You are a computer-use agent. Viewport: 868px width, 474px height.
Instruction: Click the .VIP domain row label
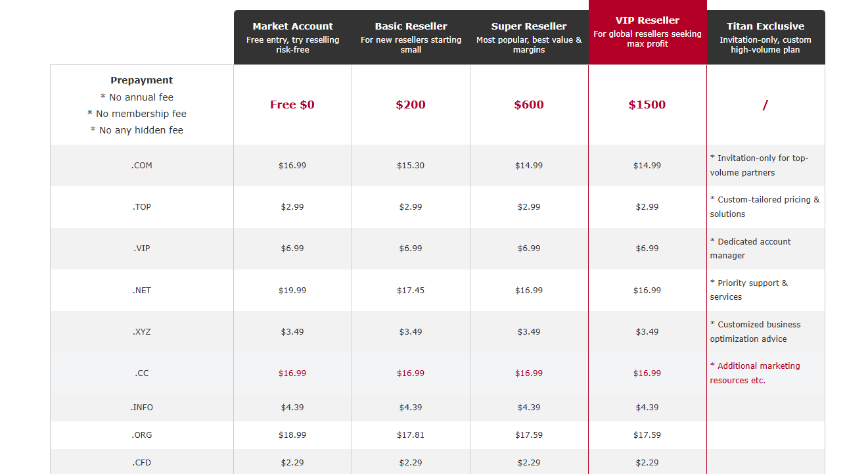[141, 249]
